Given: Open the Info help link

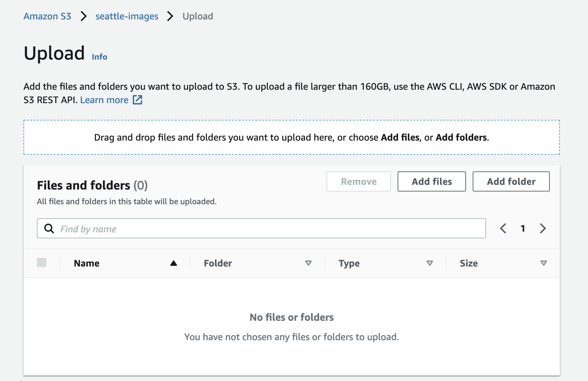Looking at the screenshot, I should 99,57.
